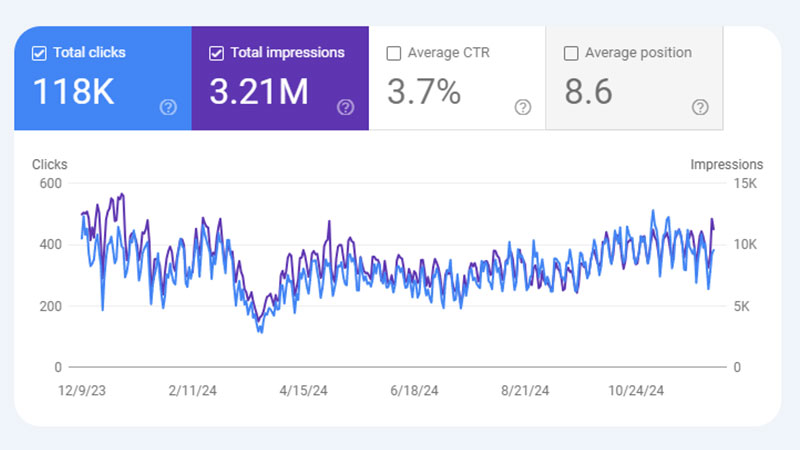This screenshot has height=450, width=800.
Task: Click the Average CTR help question mark
Action: pos(522,107)
